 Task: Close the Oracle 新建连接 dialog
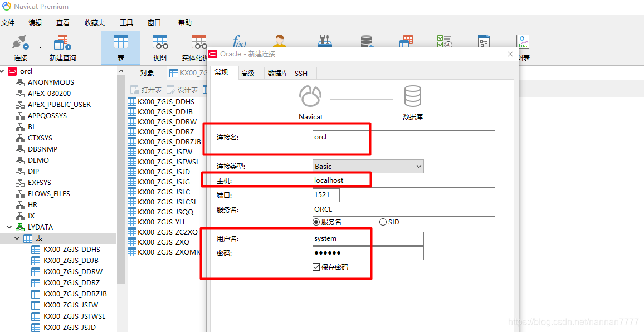point(510,54)
